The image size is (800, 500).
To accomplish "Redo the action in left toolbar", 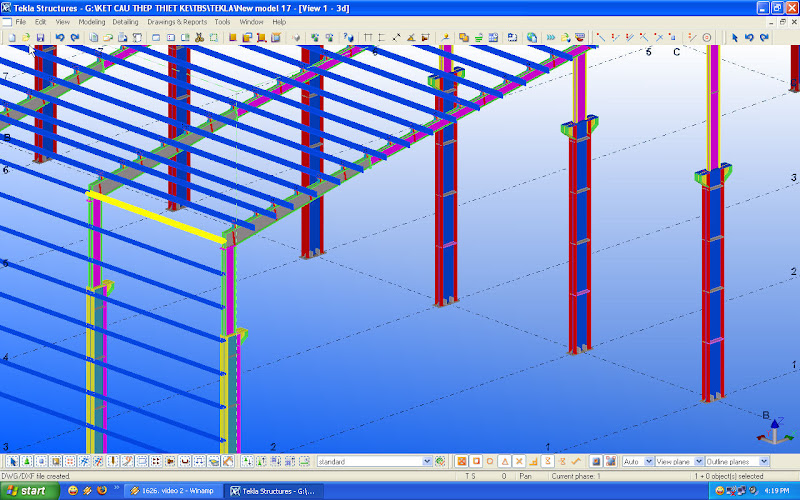I will [75, 37].
